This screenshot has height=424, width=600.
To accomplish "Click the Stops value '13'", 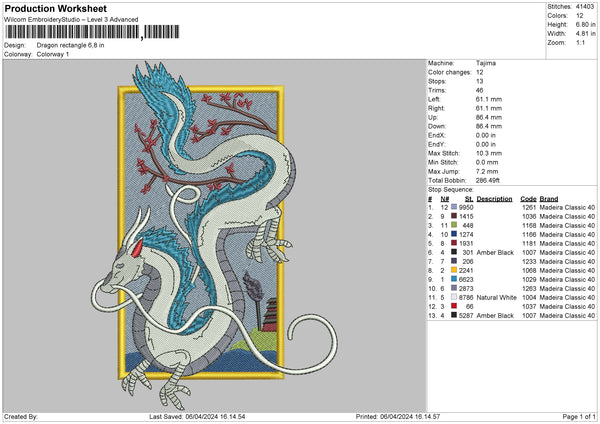I will pos(479,81).
